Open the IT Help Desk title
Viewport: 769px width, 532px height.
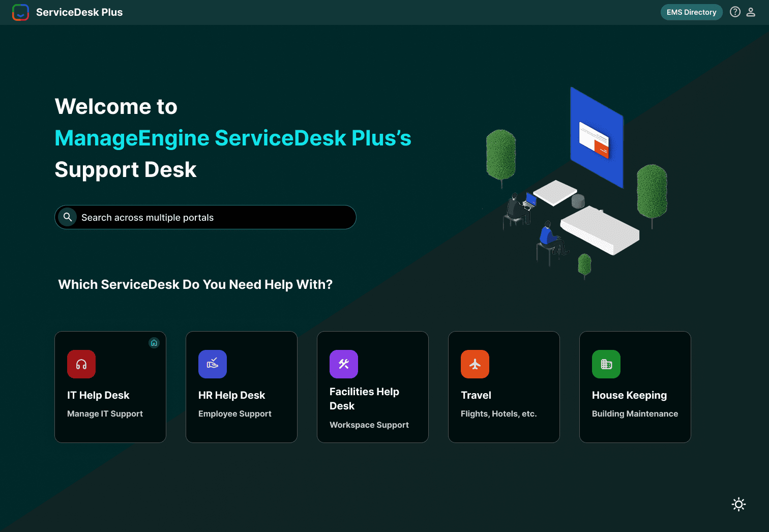pyautogui.click(x=98, y=395)
